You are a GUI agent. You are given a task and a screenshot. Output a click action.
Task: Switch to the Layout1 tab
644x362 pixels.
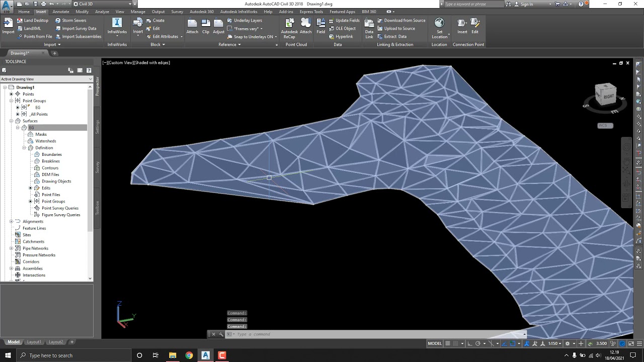point(34,342)
